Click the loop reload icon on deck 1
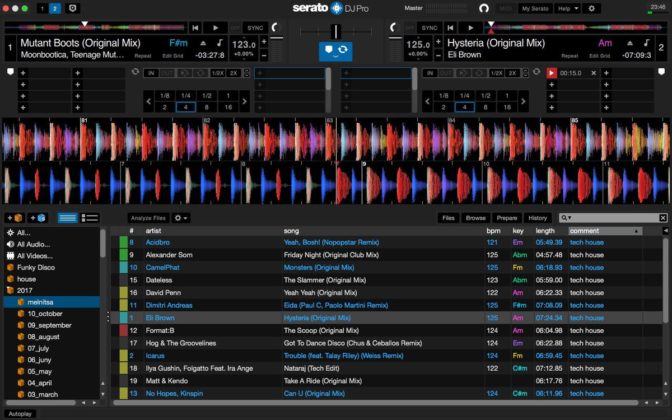 click(135, 72)
